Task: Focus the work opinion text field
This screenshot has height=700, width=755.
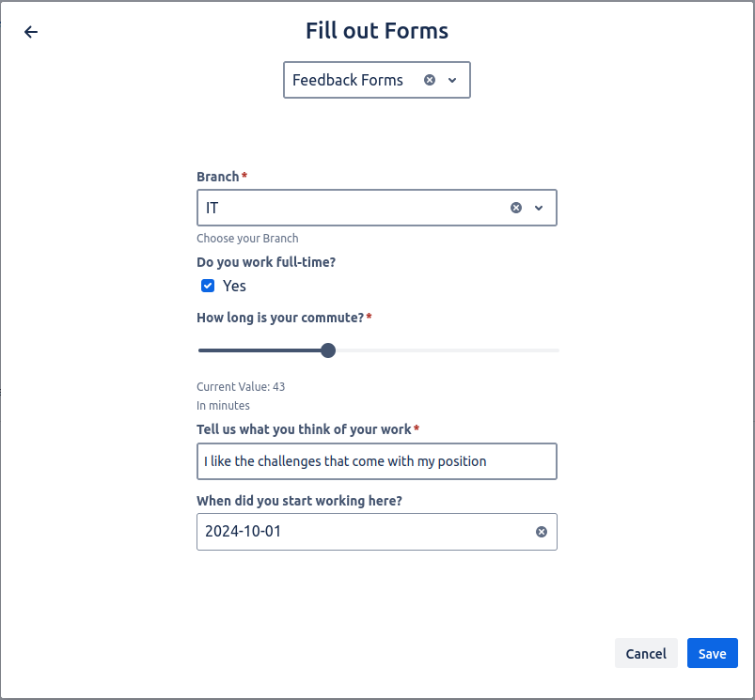Action: pos(376,461)
